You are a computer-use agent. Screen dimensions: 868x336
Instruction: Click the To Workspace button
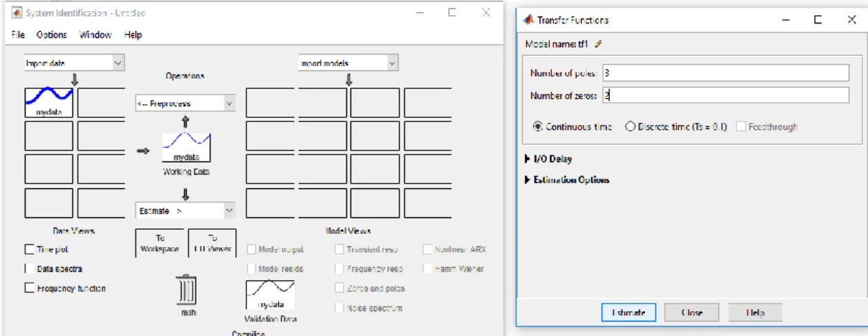click(160, 243)
